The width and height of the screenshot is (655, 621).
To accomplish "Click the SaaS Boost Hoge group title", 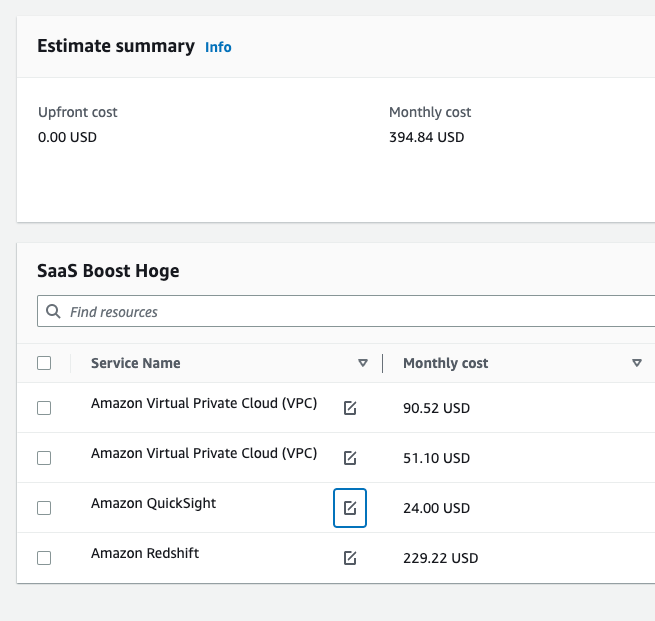I will (x=108, y=271).
